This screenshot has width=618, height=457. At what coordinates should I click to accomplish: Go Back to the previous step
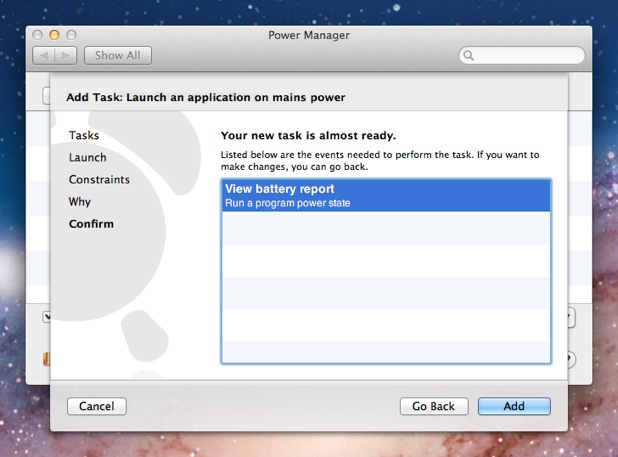click(434, 406)
